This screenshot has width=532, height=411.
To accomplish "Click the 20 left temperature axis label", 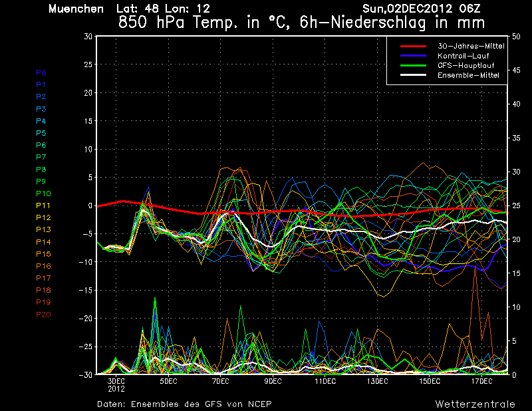I will pyautogui.click(x=88, y=92).
